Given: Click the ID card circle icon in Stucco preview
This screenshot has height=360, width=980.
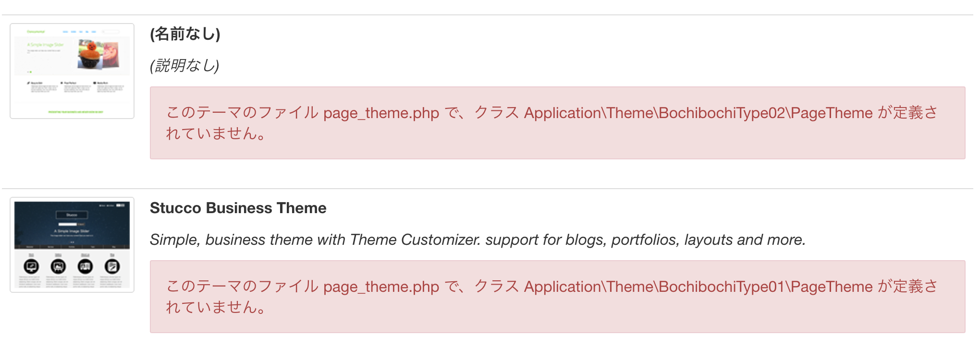Looking at the screenshot, I should [x=85, y=266].
